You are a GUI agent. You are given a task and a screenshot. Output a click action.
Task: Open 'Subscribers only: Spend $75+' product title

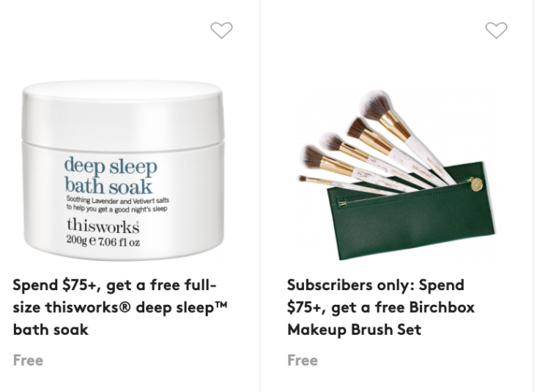(381, 307)
